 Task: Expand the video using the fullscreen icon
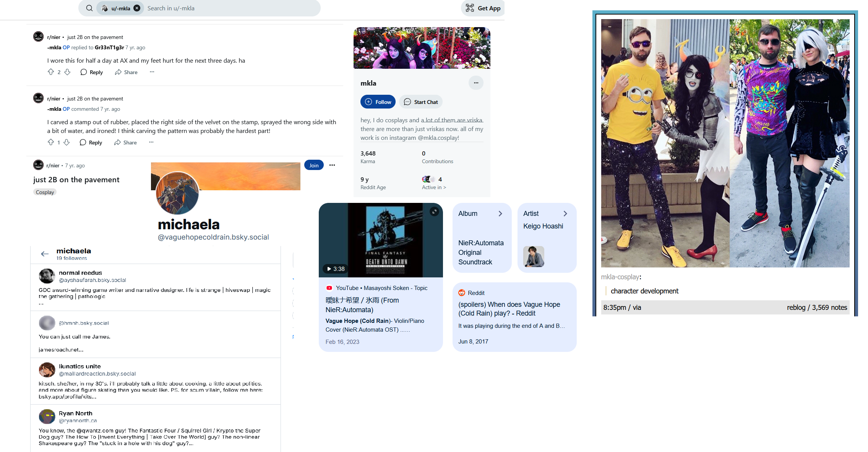pyautogui.click(x=434, y=211)
